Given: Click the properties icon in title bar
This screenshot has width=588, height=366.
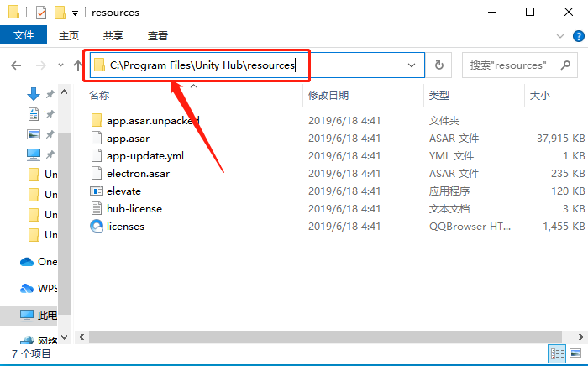Looking at the screenshot, I should click(41, 13).
